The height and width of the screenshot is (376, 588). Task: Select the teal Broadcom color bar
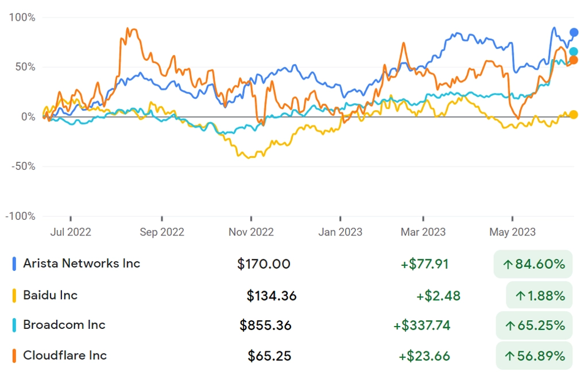click(x=14, y=325)
